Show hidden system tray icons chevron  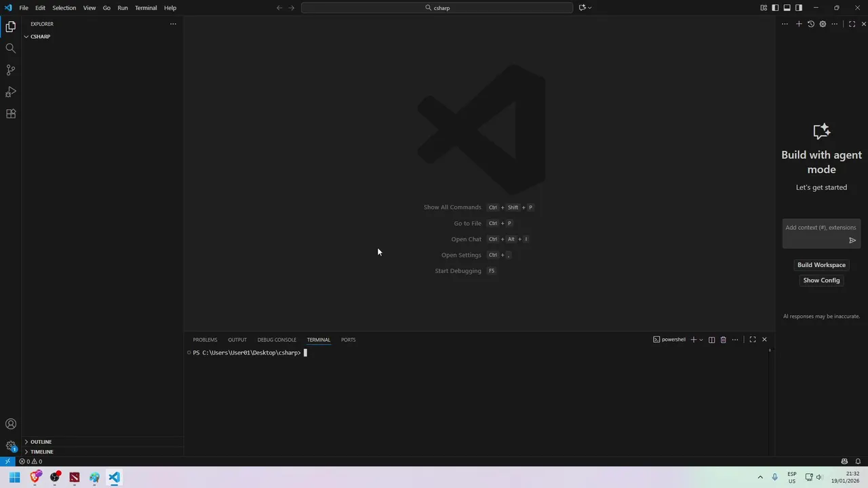(760, 477)
